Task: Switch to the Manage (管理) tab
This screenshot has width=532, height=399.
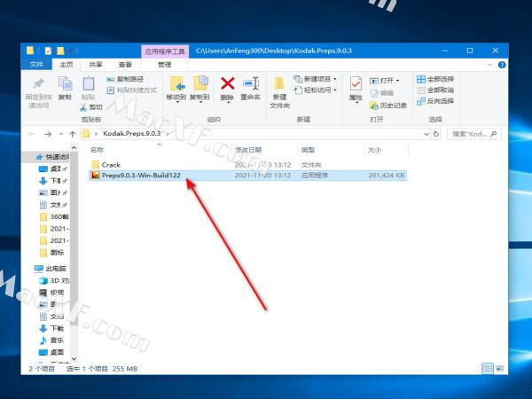Action: [165, 64]
